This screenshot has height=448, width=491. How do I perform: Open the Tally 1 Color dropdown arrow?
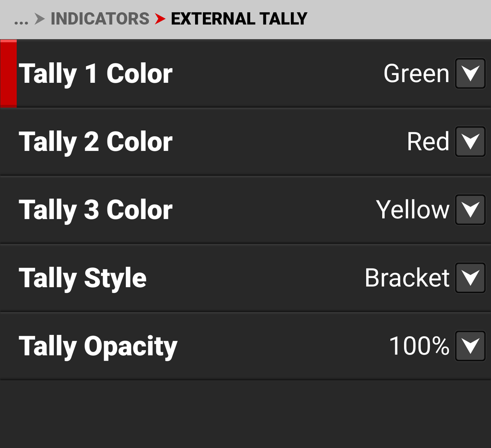pyautogui.click(x=470, y=74)
